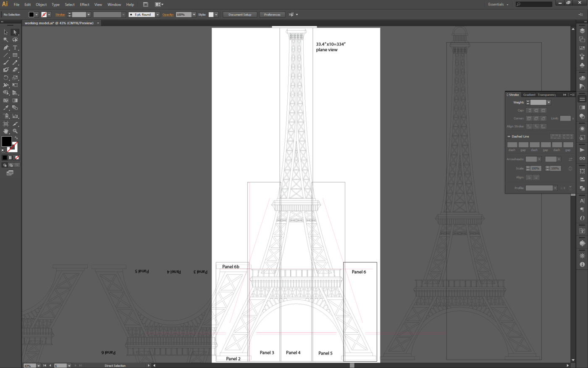Select the Hand tool
The image size is (588, 368).
coord(6,131)
